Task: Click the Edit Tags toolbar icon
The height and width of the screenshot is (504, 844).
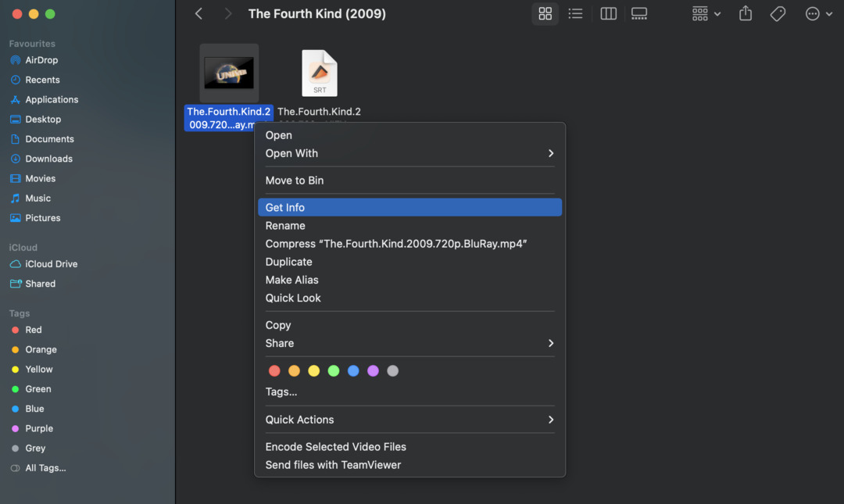Action: coord(778,13)
